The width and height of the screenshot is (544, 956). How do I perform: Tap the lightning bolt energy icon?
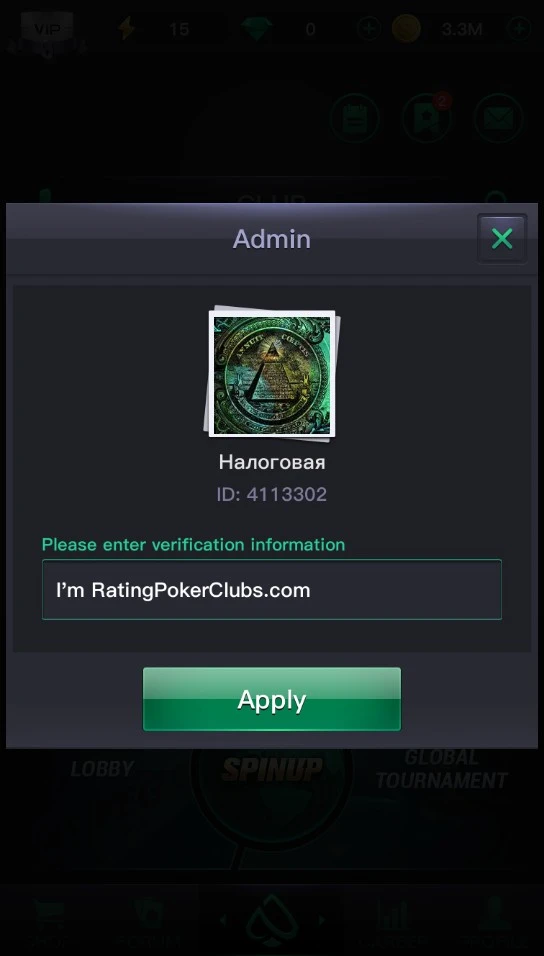127,29
